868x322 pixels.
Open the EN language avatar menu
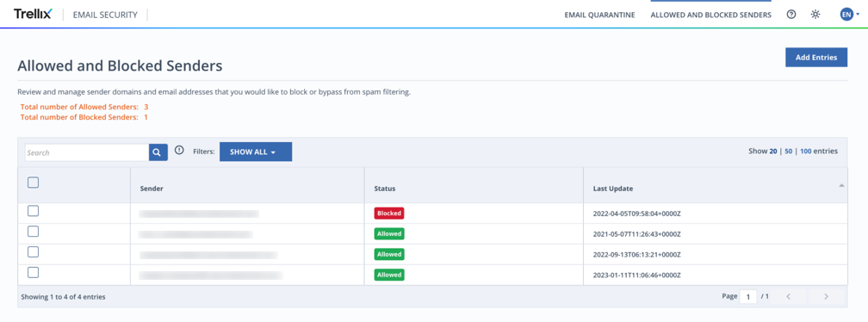[x=849, y=15]
